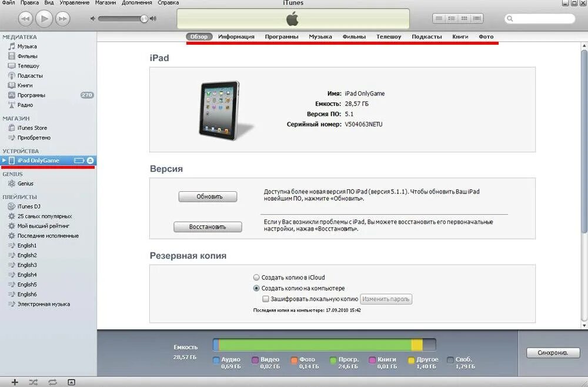
Task: Open Музыка in the library sidebar
Action: (x=27, y=46)
